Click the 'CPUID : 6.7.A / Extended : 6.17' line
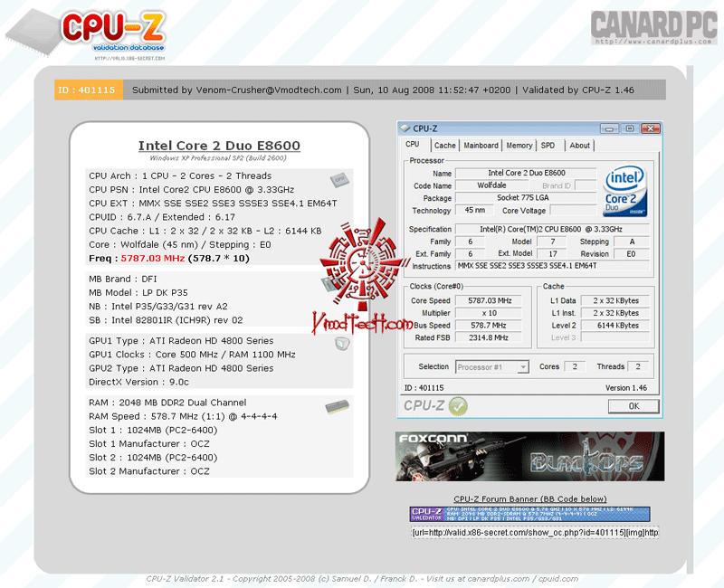 (x=162, y=217)
